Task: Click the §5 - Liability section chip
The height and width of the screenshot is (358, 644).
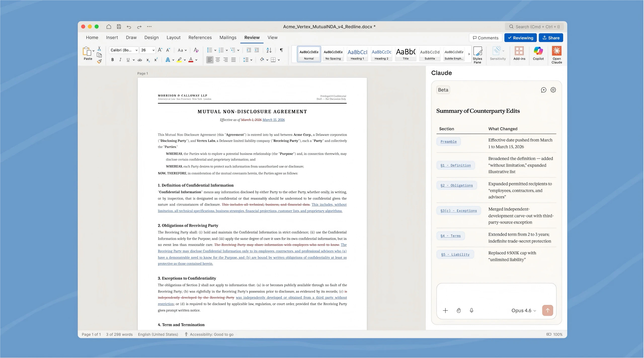Action: [x=455, y=254]
